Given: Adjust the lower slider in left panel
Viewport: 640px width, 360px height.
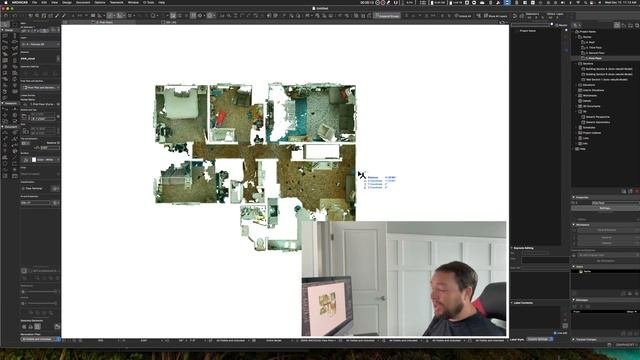Looking at the screenshot, I should [x=40, y=303].
